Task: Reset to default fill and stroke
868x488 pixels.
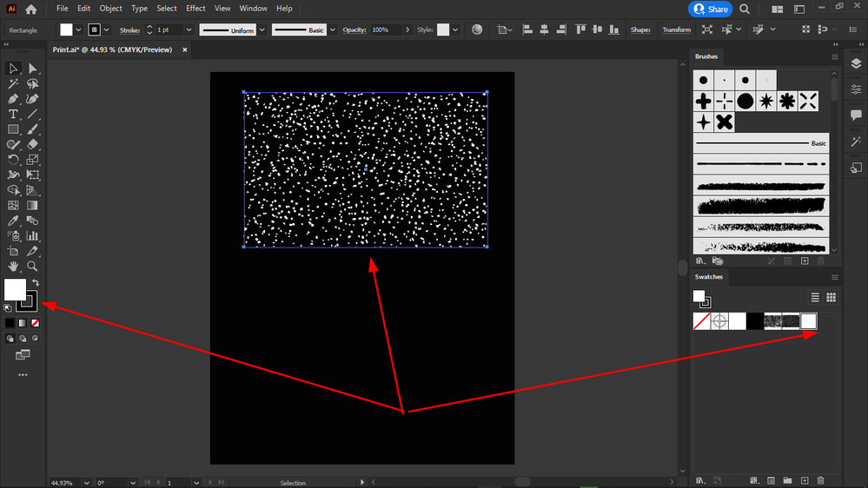Action: (8, 308)
